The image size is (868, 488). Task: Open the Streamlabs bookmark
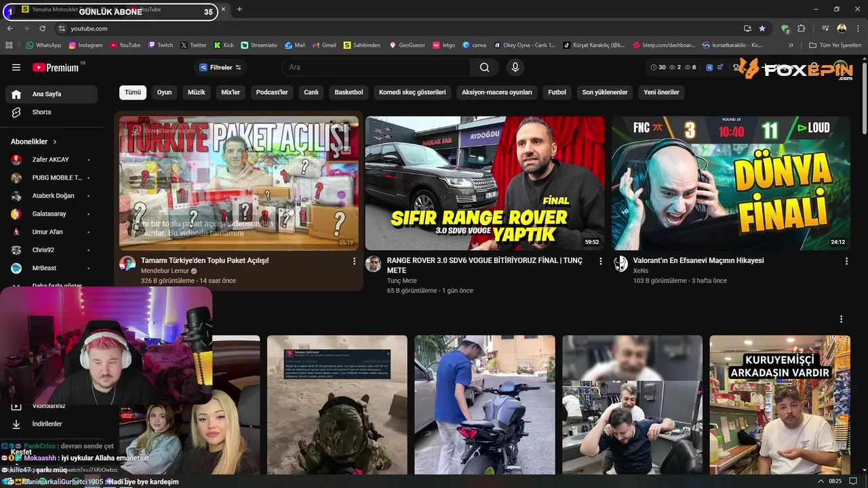pyautogui.click(x=259, y=45)
